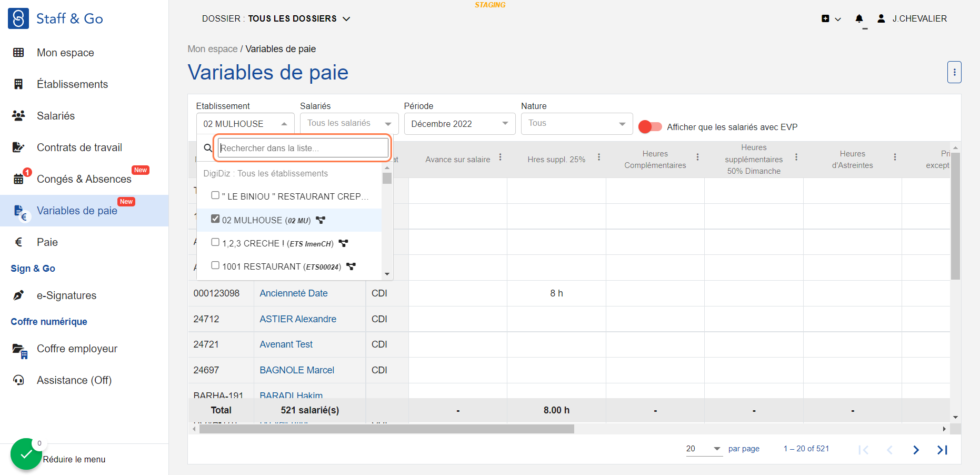Open Période Décembre 2022 dropdown
Image resolution: width=980 pixels, height=475 pixels.
pos(459,124)
